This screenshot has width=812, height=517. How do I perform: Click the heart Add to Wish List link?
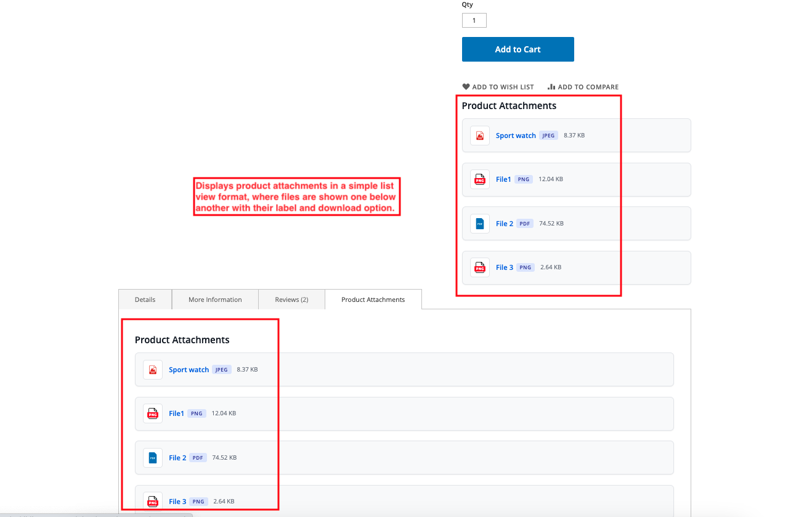[x=498, y=87]
